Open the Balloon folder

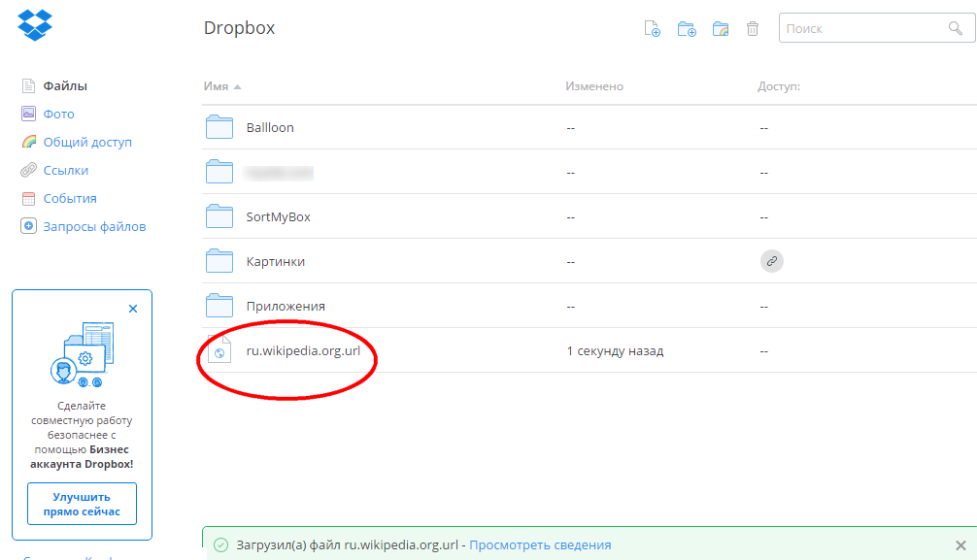(270, 127)
